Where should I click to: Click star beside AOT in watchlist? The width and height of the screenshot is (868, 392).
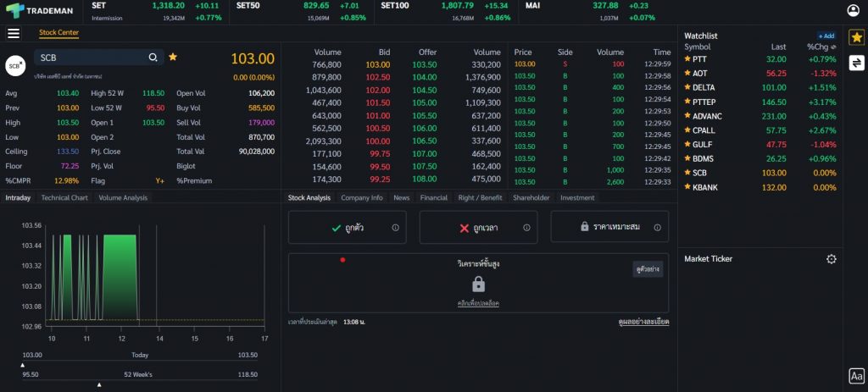pos(687,73)
